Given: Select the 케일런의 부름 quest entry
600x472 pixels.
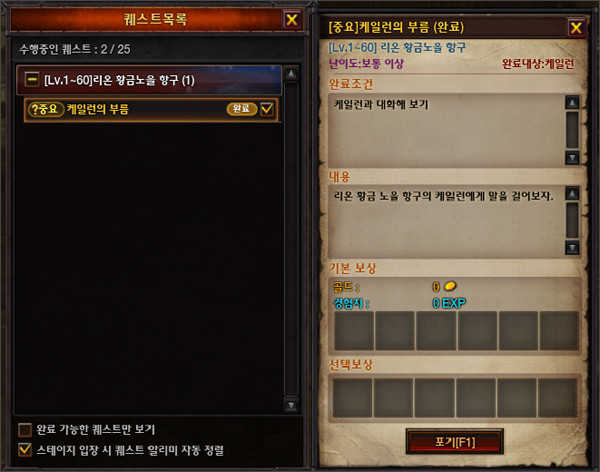Looking at the screenshot, I should point(151,109).
